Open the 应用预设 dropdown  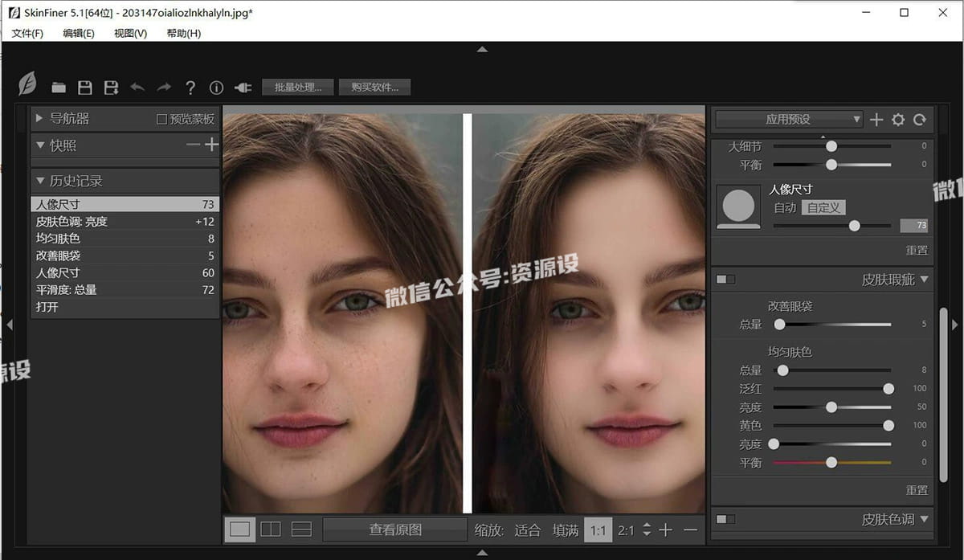[x=789, y=119]
